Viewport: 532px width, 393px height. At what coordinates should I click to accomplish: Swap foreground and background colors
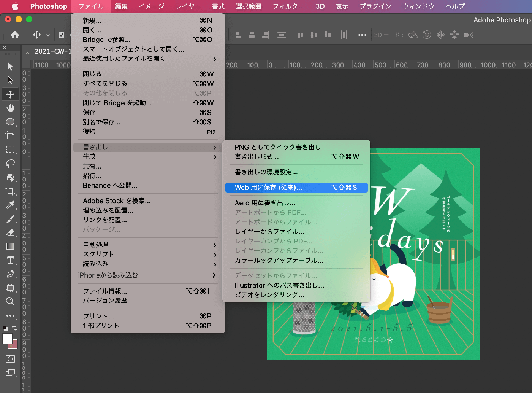point(14,328)
